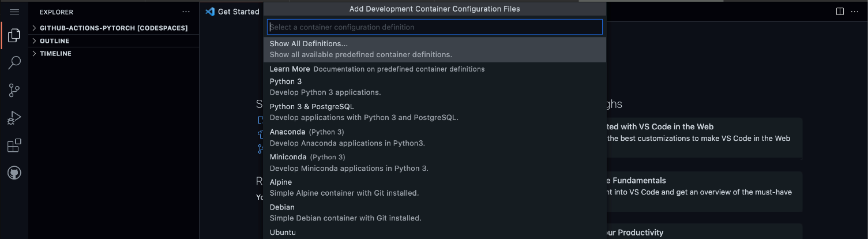Viewport: 868px width, 239px height.
Task: Open the Source Control view
Action: (14, 90)
